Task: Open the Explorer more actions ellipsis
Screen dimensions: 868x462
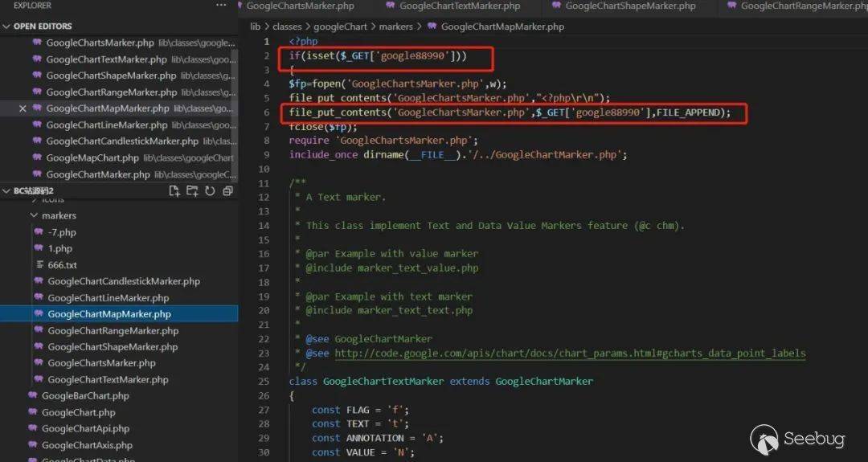Action: pos(222,6)
